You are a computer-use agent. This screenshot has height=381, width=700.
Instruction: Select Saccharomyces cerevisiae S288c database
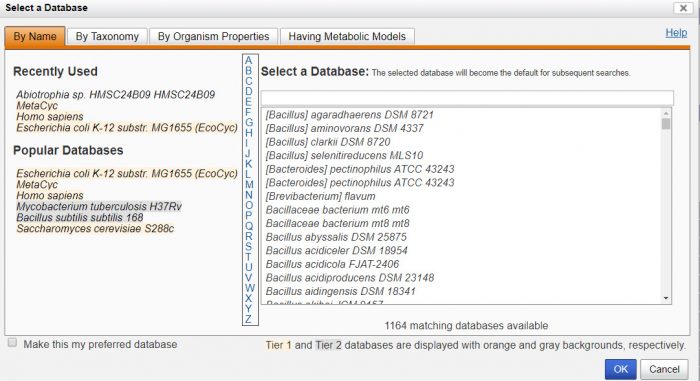click(x=95, y=228)
